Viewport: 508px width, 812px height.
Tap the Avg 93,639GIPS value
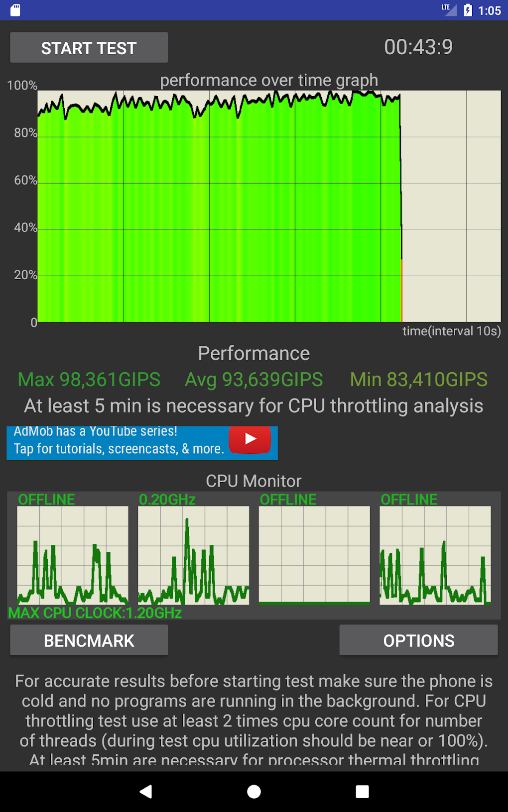coord(254,380)
